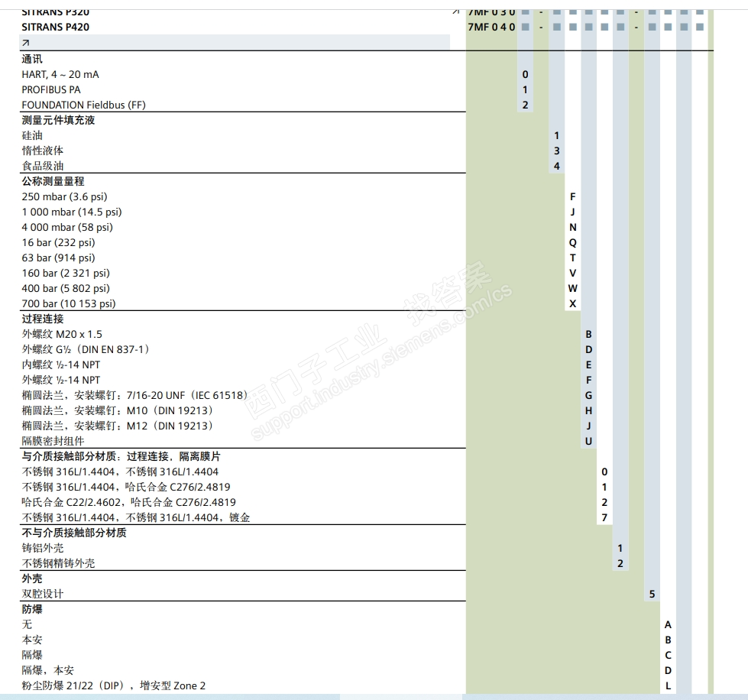
Task: Click order code U for 隔膜密封组件
Action: 588,441
